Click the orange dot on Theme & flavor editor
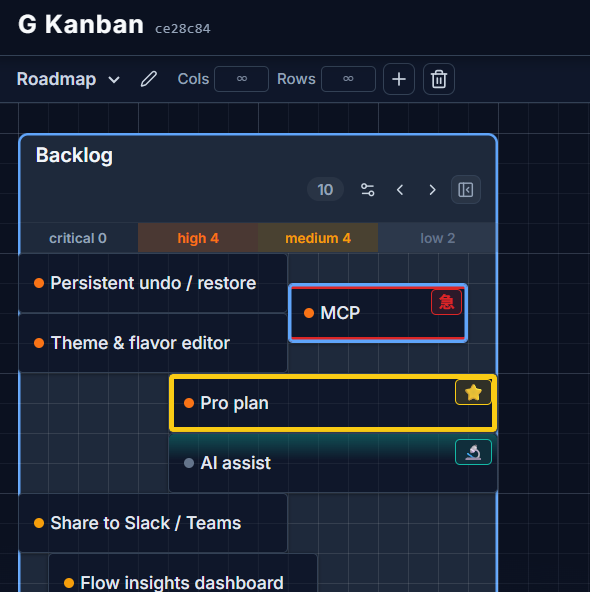Screen dimensions: 590x592 pos(39,343)
